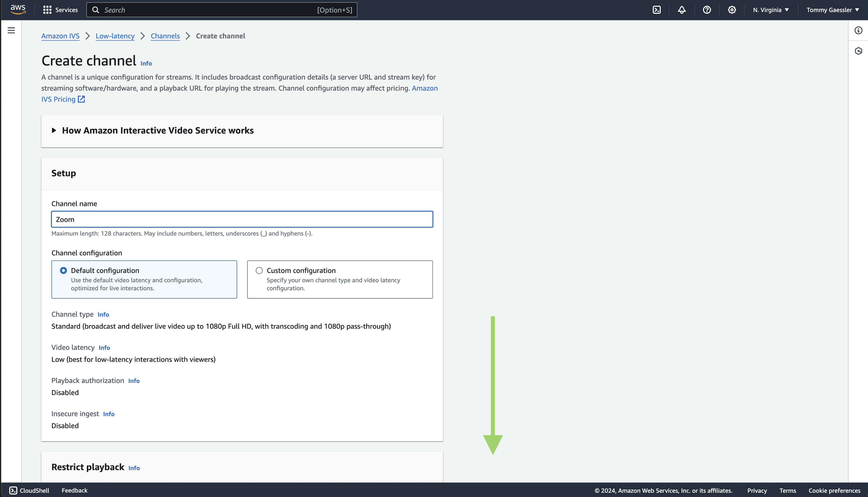Screen dimensions: 868x497
Task: Open the N. Virginia region dropdown
Action: 770,10
